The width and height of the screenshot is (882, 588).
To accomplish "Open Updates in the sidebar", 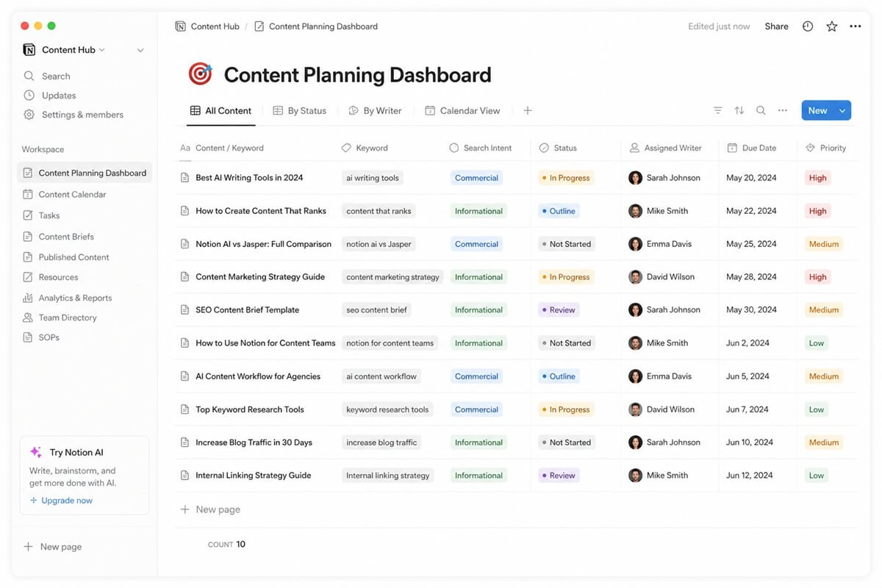I will tap(50, 96).
